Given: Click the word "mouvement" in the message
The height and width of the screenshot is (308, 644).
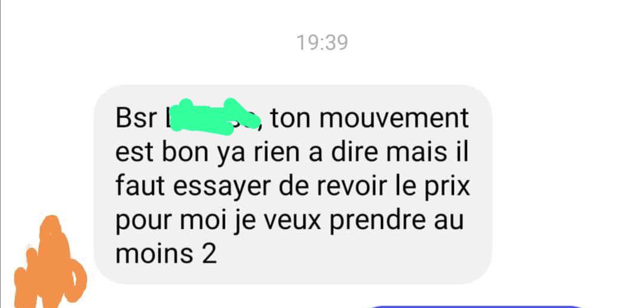Looking at the screenshot, I should click(x=394, y=119).
